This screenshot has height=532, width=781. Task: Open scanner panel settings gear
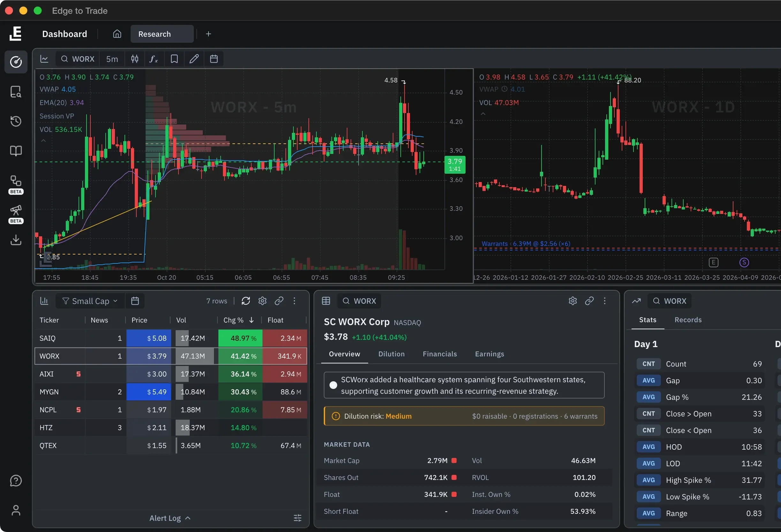click(x=262, y=301)
